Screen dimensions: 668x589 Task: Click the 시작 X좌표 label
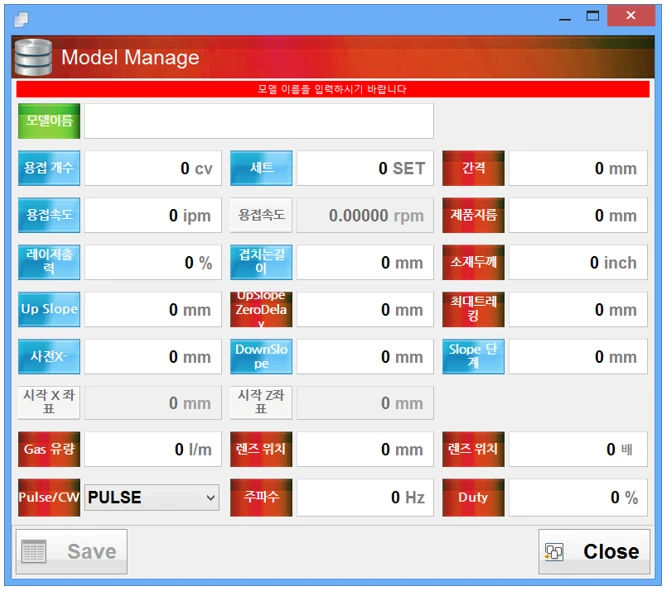coord(49,402)
